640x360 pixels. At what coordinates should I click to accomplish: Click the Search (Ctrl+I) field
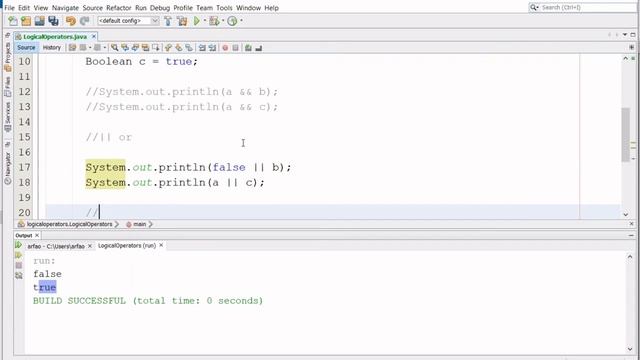(x=583, y=7)
